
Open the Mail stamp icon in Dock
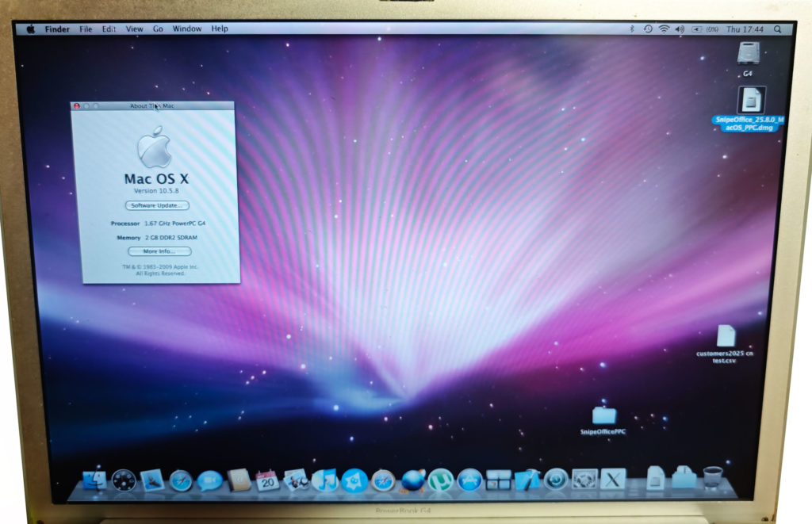[x=152, y=480]
